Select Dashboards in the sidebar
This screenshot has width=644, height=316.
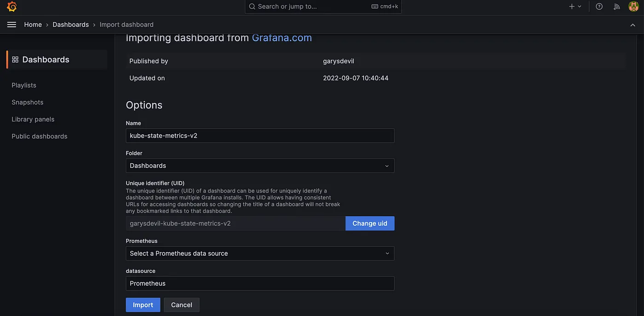pos(57,59)
